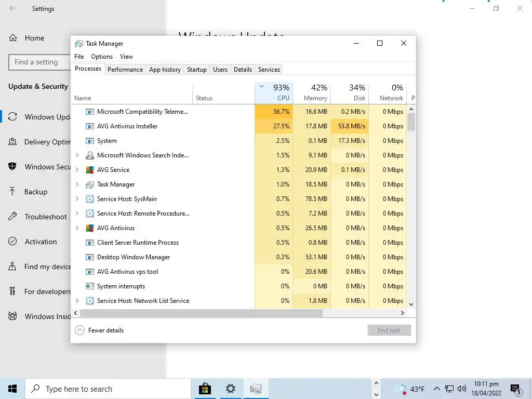Expand Service Host: Remote Procedure group

[x=77, y=214]
